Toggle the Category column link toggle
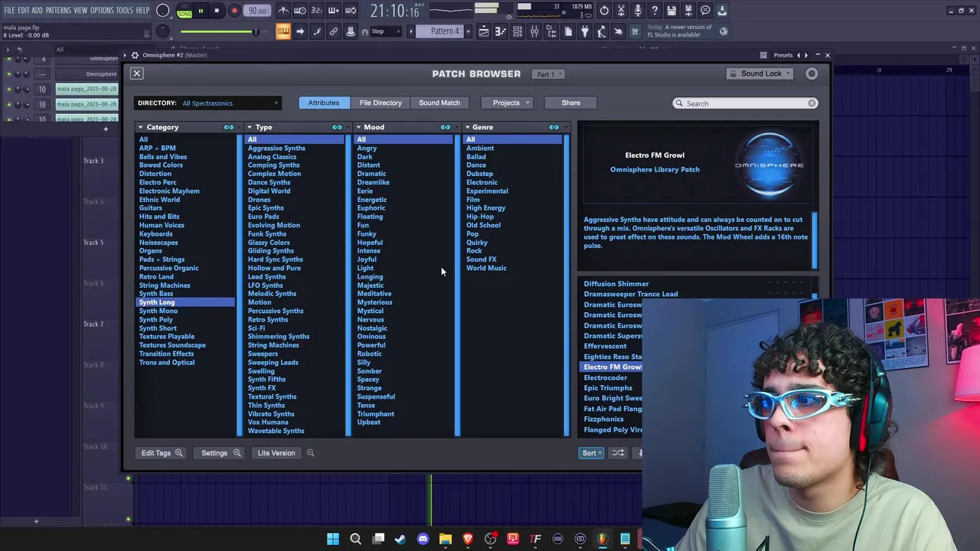 coord(228,127)
